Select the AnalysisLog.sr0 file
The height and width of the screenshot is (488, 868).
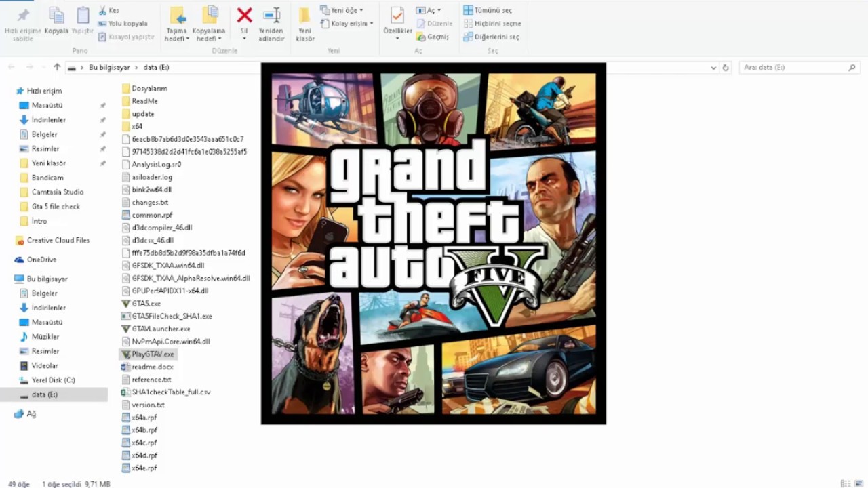157,165
